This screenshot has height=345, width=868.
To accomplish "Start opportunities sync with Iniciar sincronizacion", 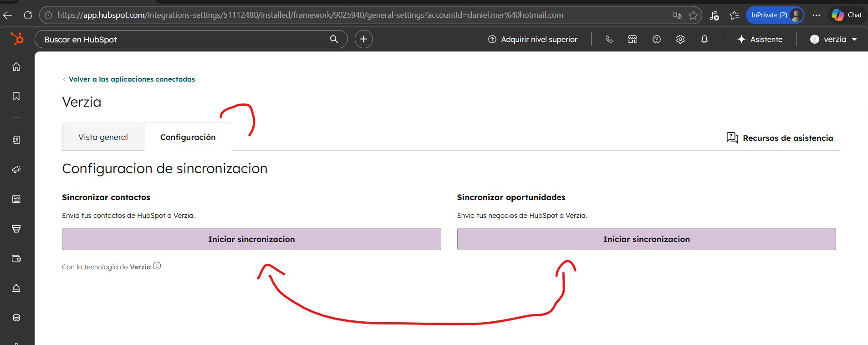I will pos(646,239).
